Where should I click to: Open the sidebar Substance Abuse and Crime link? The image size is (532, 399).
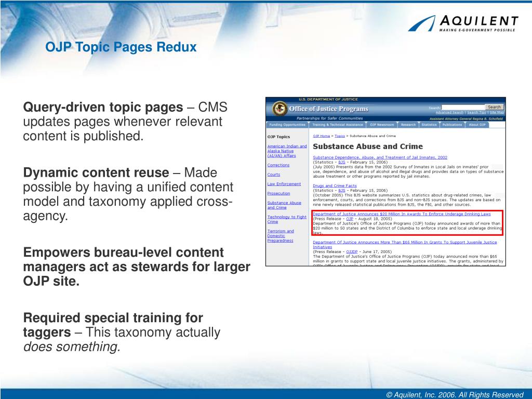tap(284, 205)
